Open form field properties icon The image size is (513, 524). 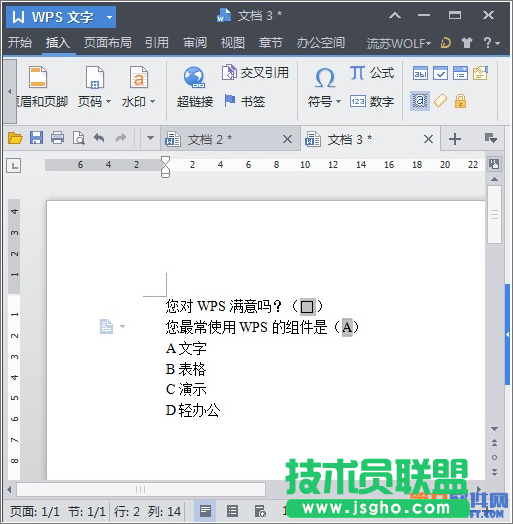(x=480, y=73)
